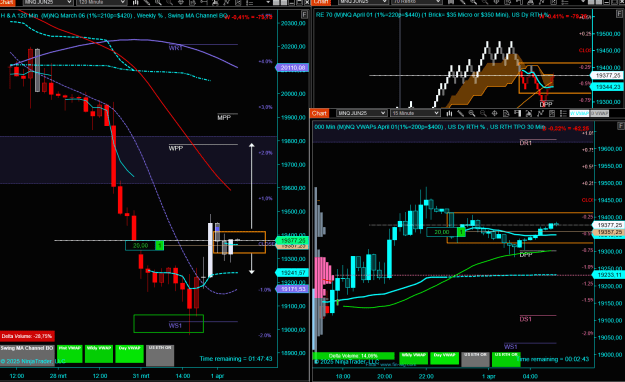
Task: Click the MPP pivot label
Action: [x=224, y=118]
